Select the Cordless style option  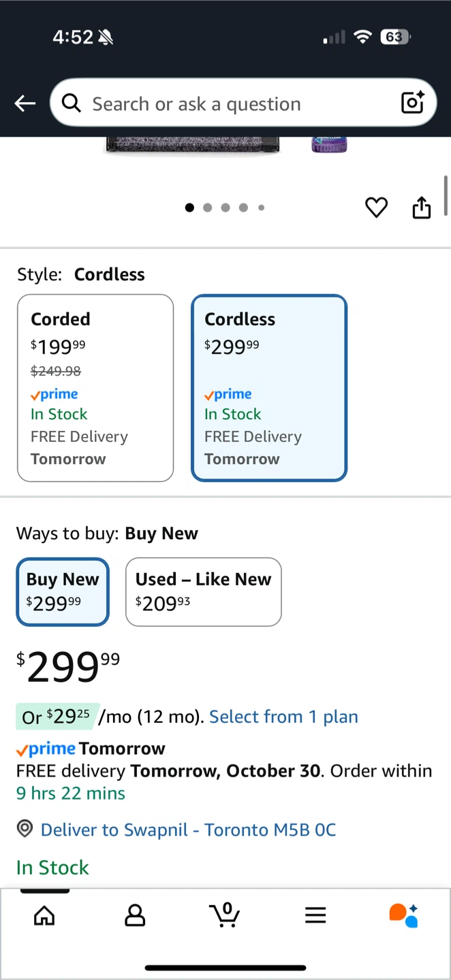[x=269, y=388]
